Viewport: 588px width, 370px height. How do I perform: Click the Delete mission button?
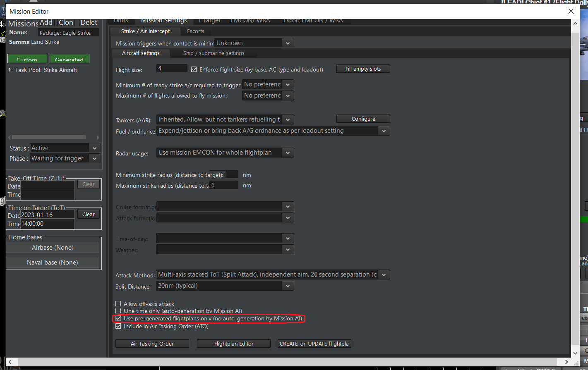click(89, 23)
